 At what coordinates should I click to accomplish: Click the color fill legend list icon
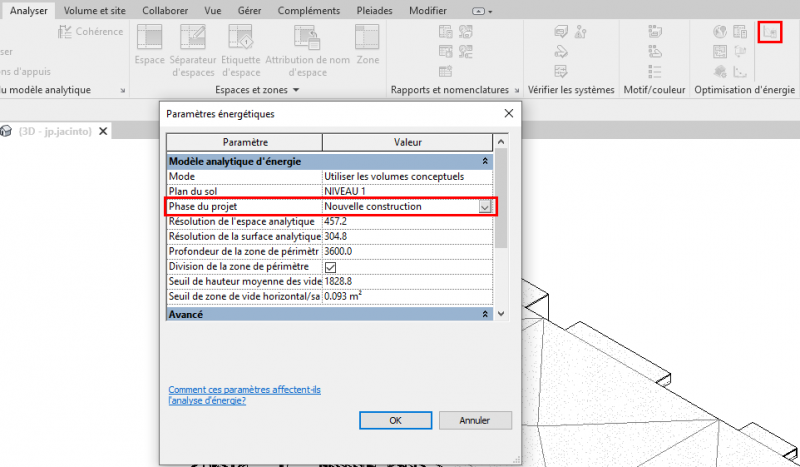(655, 71)
